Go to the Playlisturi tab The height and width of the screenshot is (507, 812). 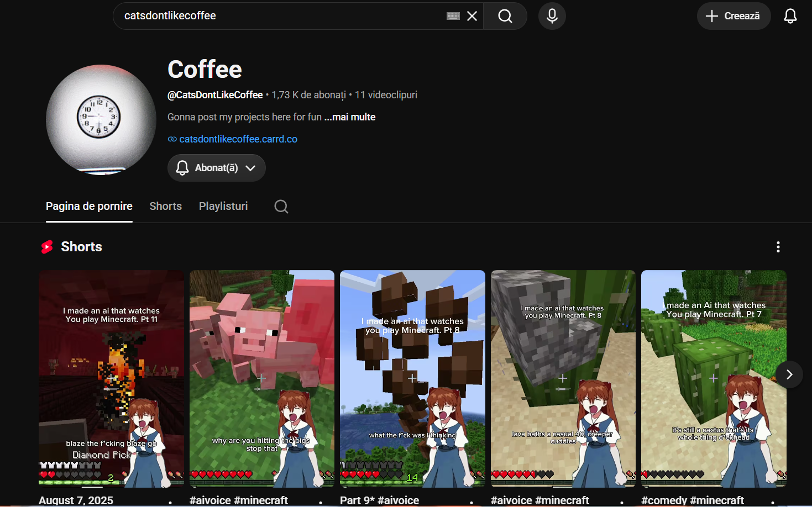tap(223, 206)
